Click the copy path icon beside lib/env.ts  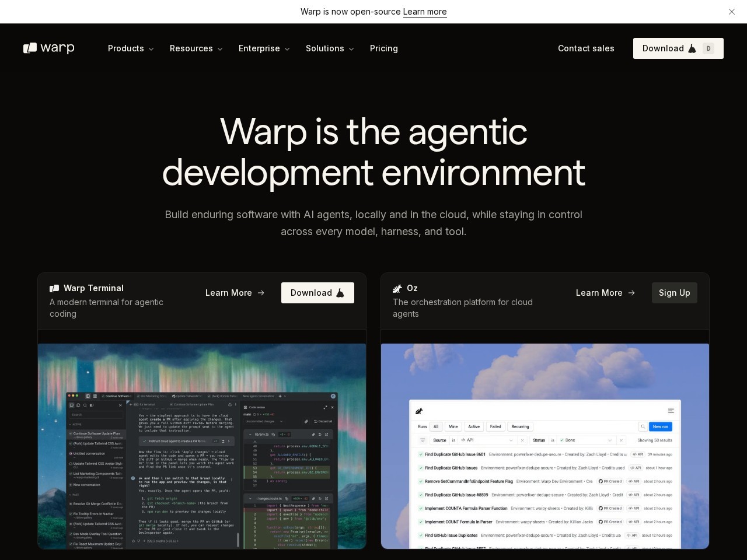(273, 434)
